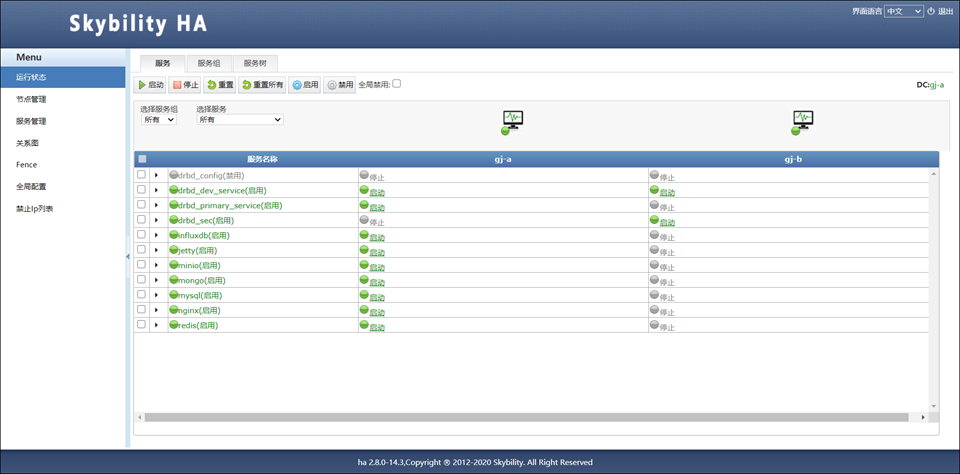
Task: Open the 界面语言 language dropdown
Action: point(903,11)
